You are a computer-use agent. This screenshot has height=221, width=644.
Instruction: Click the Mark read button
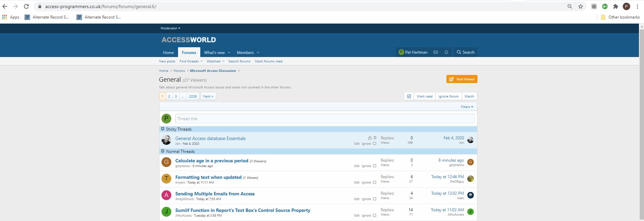[x=425, y=96]
